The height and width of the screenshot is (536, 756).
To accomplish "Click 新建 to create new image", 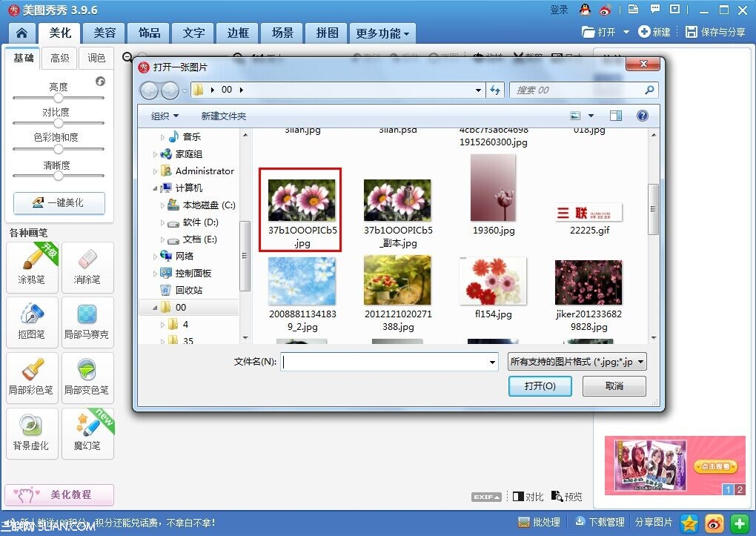I will (x=654, y=33).
